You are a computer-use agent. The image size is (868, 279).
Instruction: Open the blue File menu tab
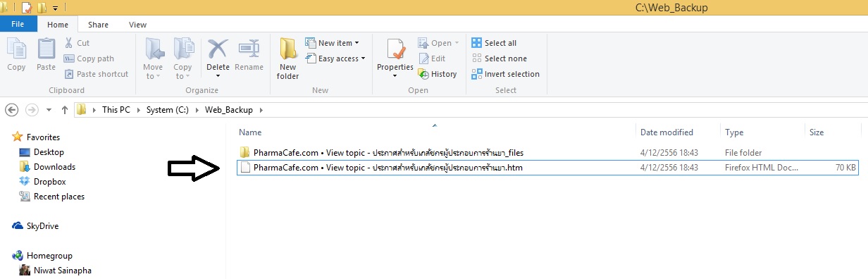pos(18,25)
